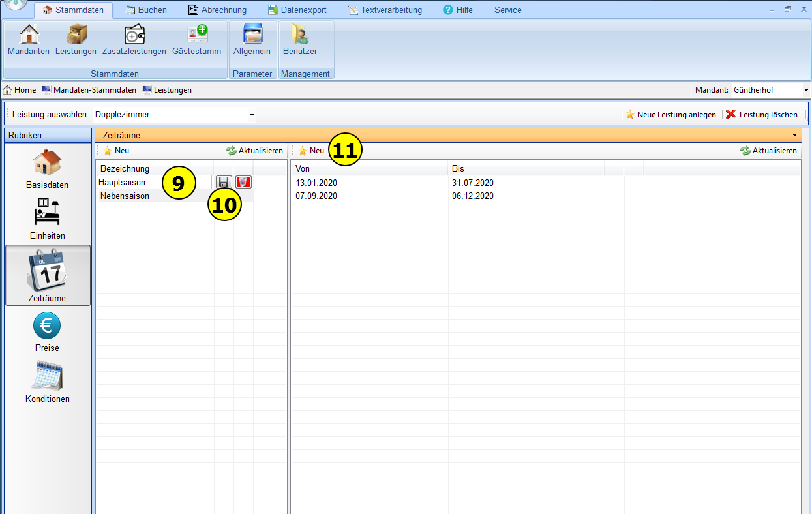Viewport: 812px width, 514px height.
Task: Click Neue Leistung anlegen
Action: [x=670, y=115]
